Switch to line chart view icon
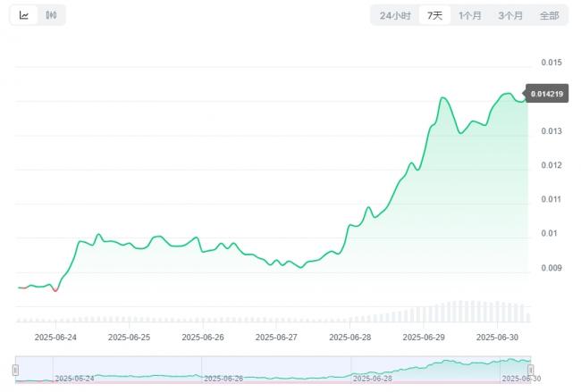 [24, 15]
